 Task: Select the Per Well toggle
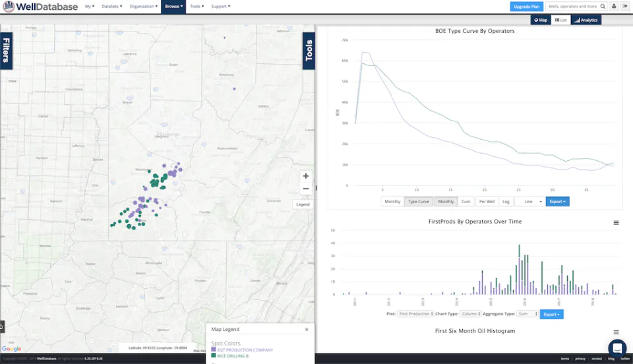[487, 201]
